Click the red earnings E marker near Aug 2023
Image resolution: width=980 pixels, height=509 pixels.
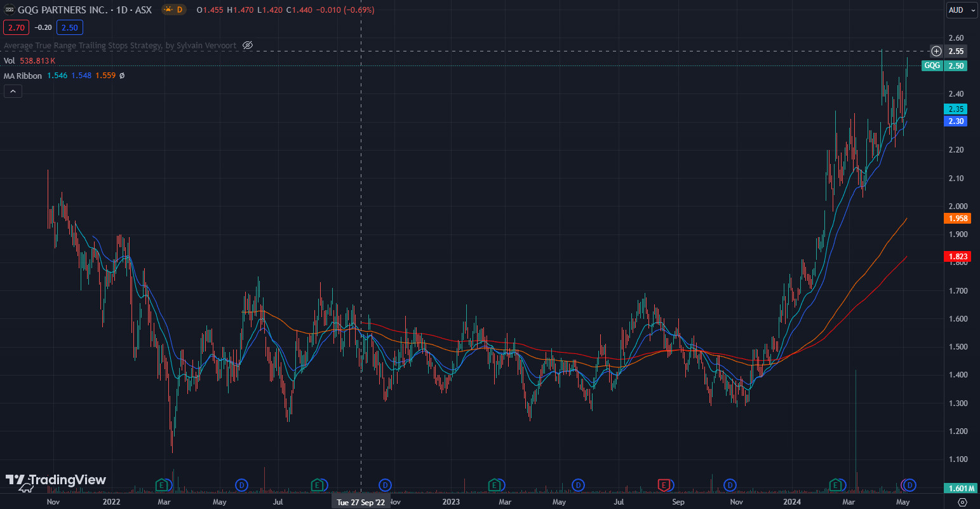(x=664, y=485)
